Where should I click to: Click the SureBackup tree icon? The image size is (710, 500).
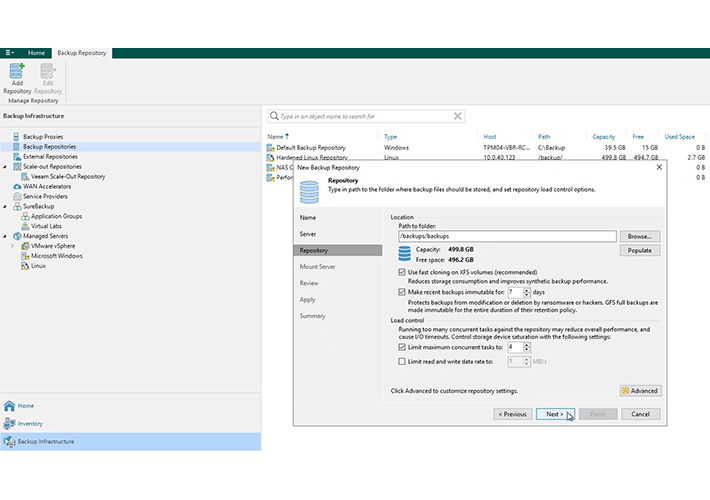(x=17, y=207)
